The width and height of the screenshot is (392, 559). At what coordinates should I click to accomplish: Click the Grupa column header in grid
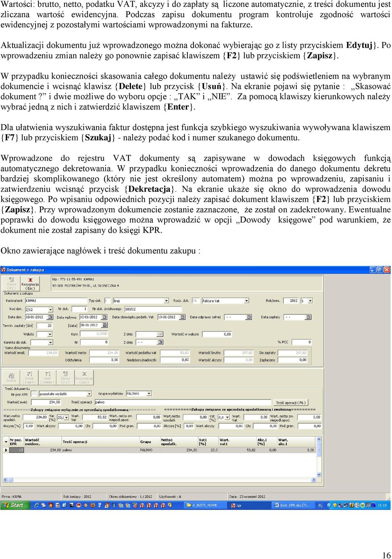coord(149,442)
